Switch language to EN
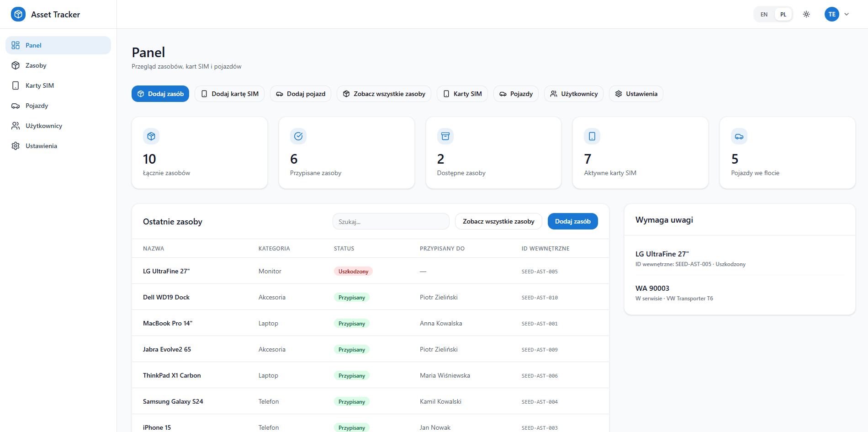The image size is (868, 432). click(x=764, y=14)
